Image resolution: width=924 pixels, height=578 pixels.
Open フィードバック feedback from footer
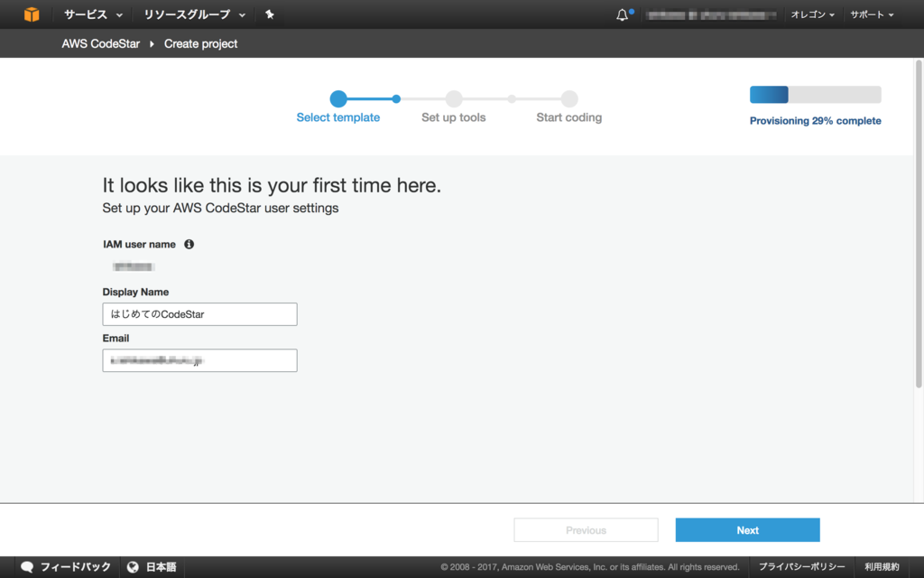pos(76,567)
